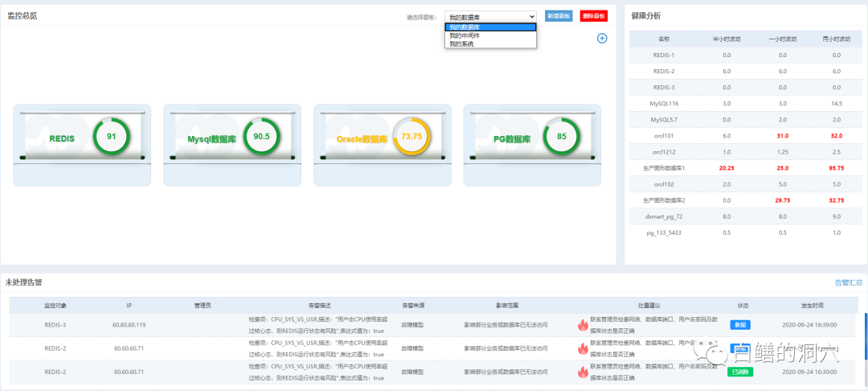Collapse the 我的数据库 dashboard select box
868x391 pixels.
pyautogui.click(x=490, y=16)
